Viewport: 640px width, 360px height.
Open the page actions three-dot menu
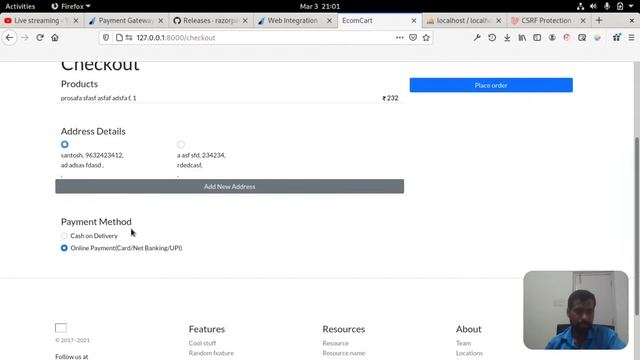(400, 38)
